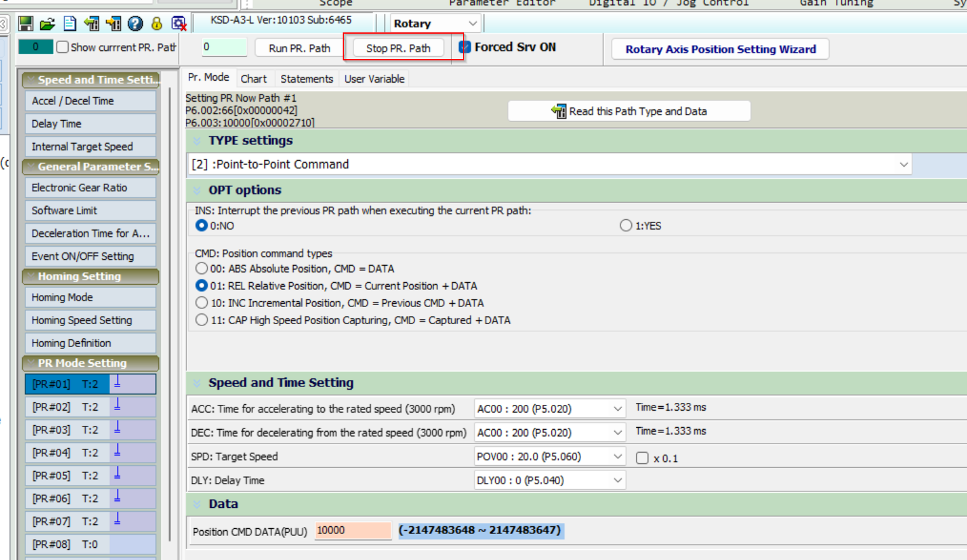Image resolution: width=967 pixels, height=560 pixels.
Task: Collapse the TYPE settings section
Action: [x=197, y=140]
